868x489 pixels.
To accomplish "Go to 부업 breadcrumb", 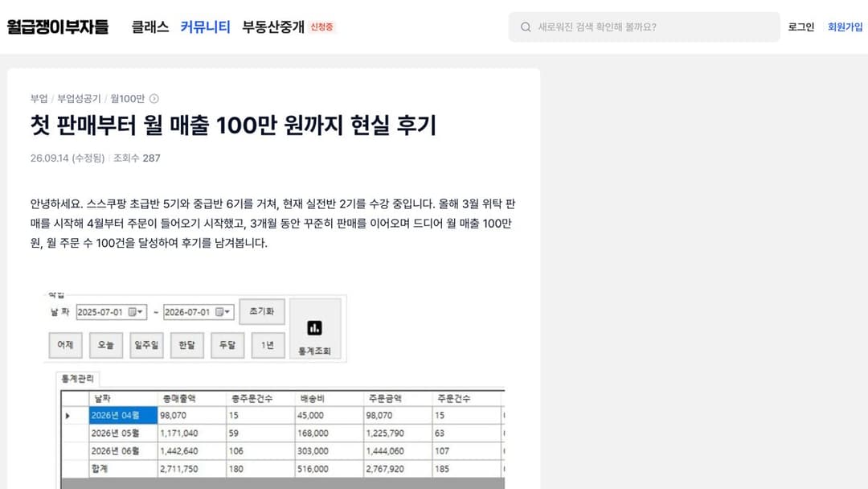I will coord(39,99).
